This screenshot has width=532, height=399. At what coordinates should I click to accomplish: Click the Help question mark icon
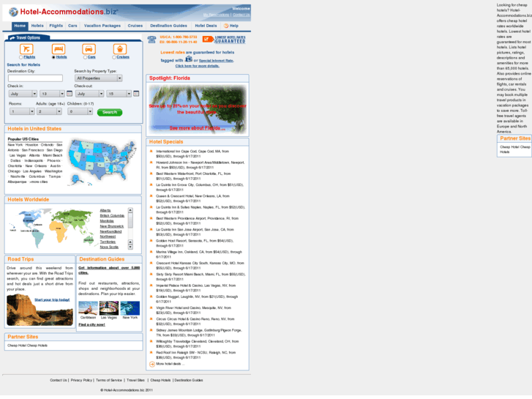[226, 26]
